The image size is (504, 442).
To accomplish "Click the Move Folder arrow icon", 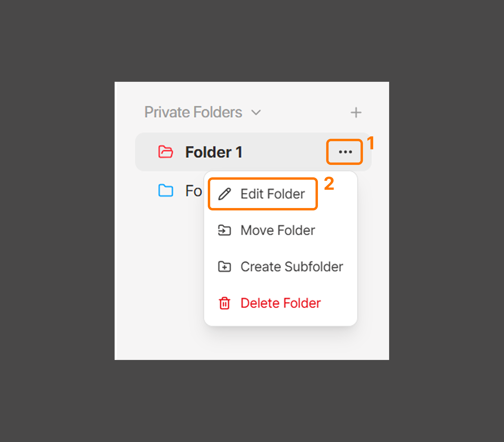I will (224, 230).
